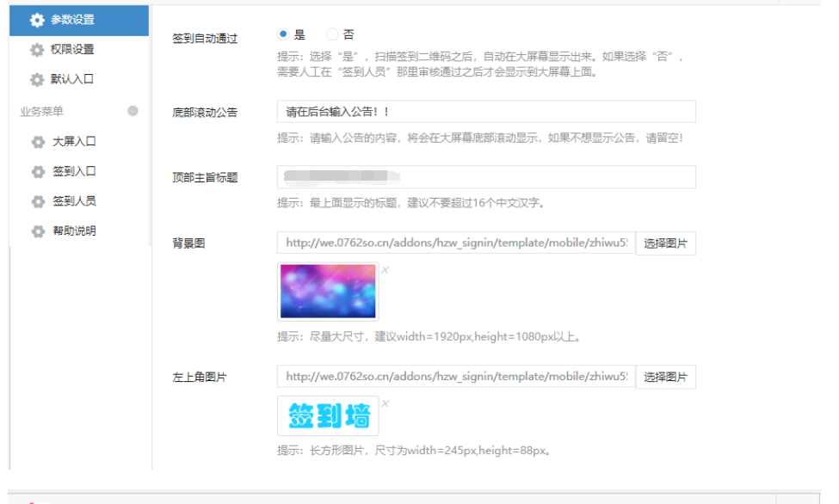
Task: Click the 签到墙 image preview
Action: 328,416
